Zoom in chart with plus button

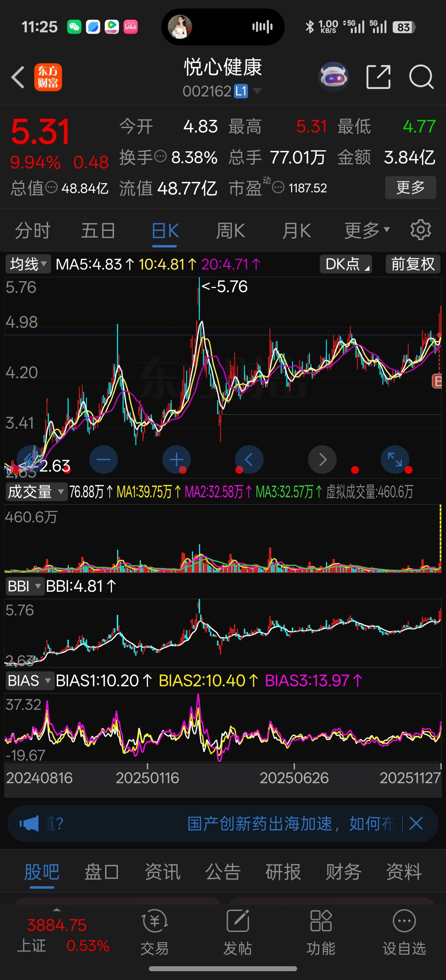(176, 460)
